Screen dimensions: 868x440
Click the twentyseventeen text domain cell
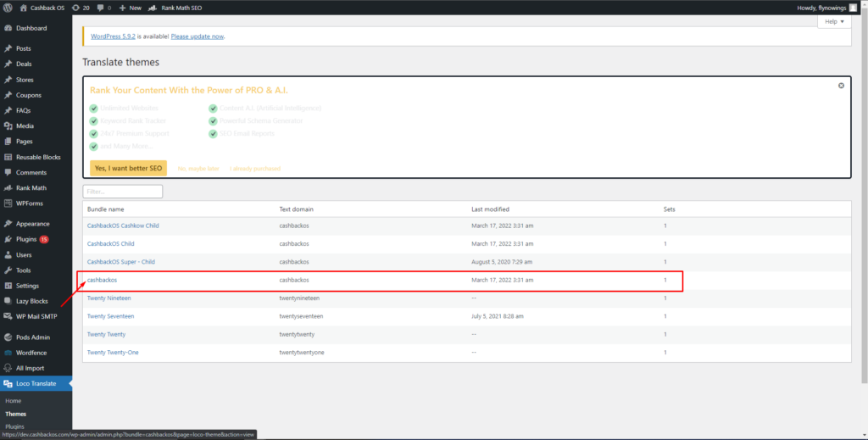[301, 316]
